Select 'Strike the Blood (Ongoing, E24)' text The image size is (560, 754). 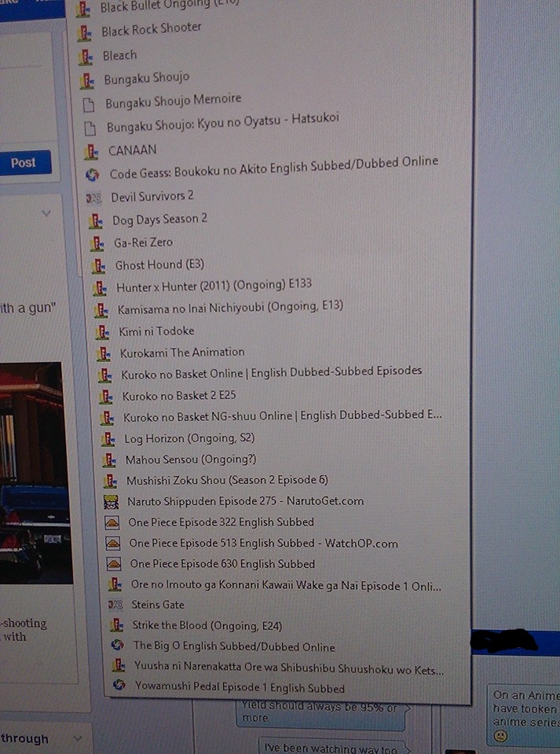(x=207, y=626)
